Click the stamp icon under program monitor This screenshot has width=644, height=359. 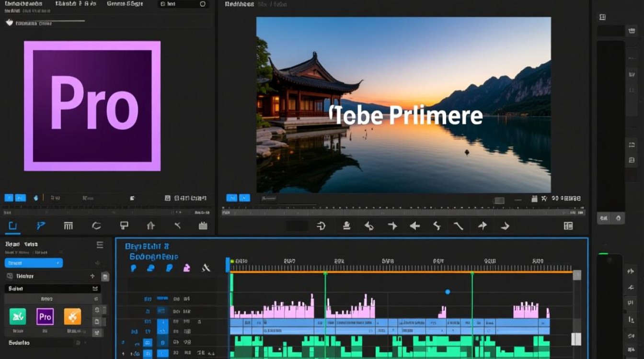coord(346,226)
